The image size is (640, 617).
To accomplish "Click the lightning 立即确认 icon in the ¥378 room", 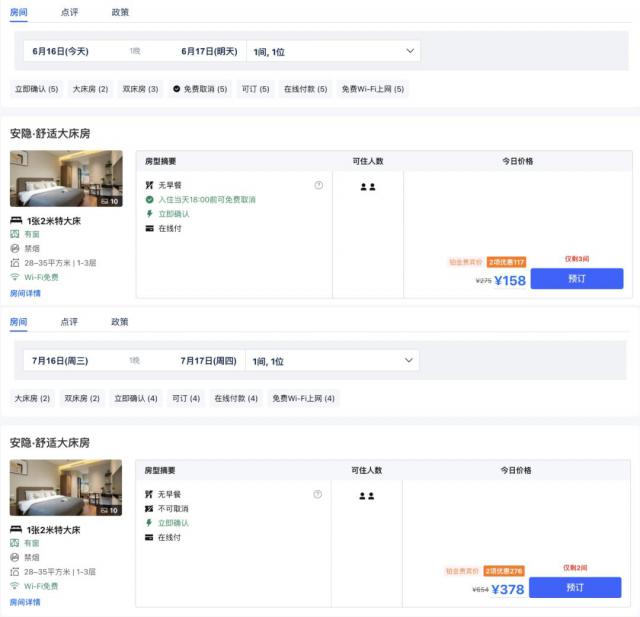I will pyautogui.click(x=149, y=523).
